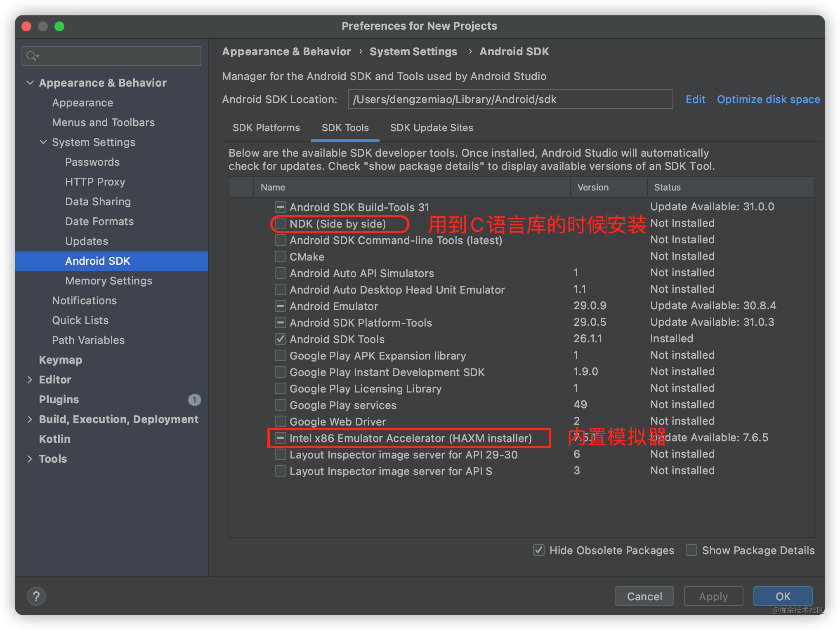Open Kotlin settings
The image size is (840, 630).
coord(55,439)
